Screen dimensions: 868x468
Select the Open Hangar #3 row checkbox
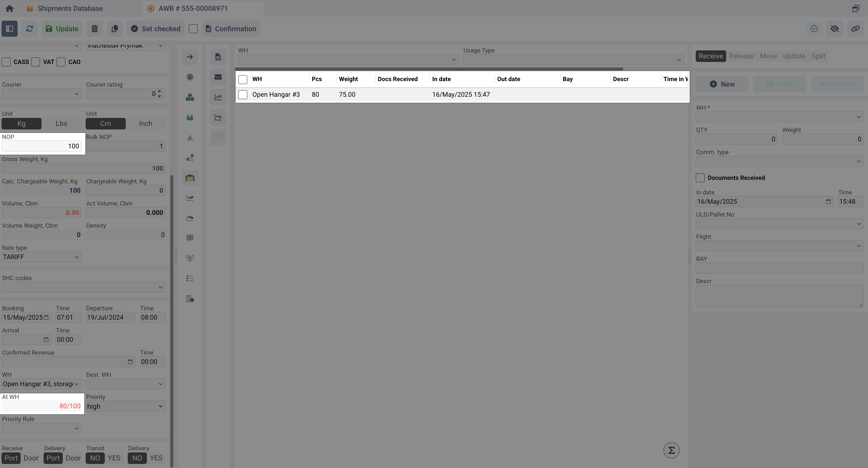point(243,95)
